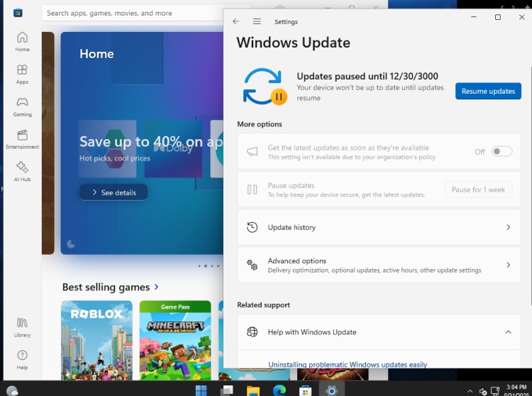Screen dimensions: 532x396
Task: Show hidden system tray icons
Action: click(x=470, y=391)
